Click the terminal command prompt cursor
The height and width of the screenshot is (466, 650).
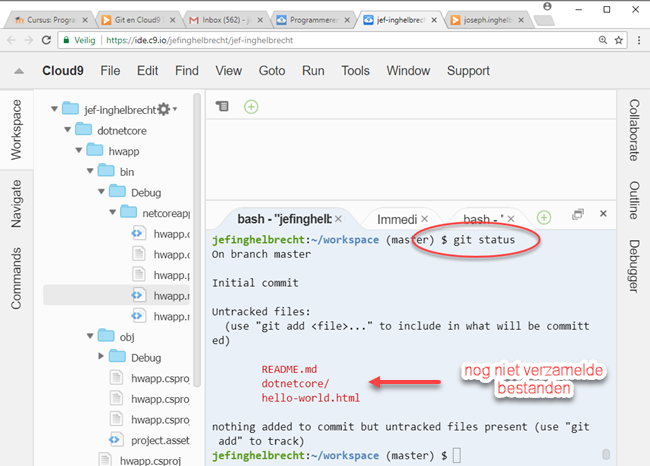click(456, 455)
